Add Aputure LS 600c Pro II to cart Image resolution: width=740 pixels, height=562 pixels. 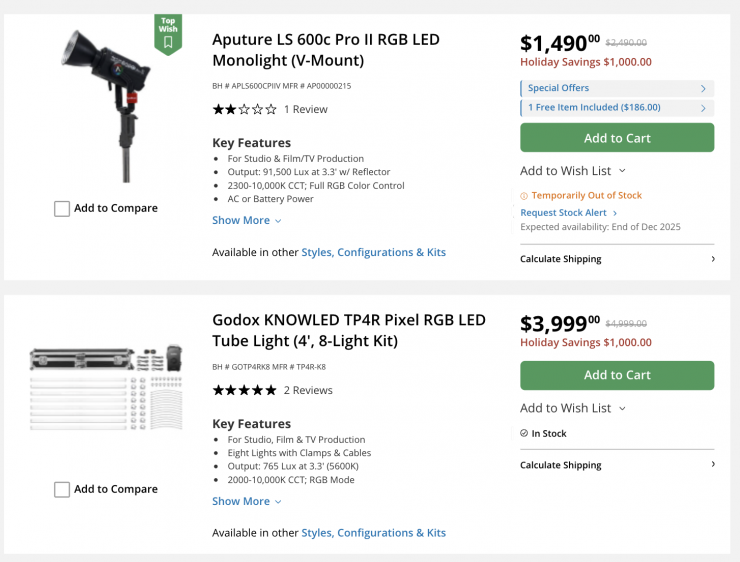[617, 138]
